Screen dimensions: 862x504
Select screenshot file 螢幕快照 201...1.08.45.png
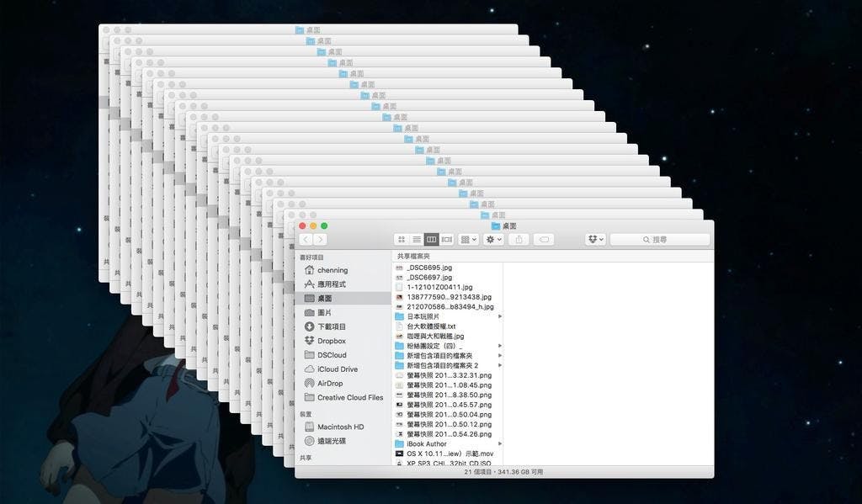[448, 385]
